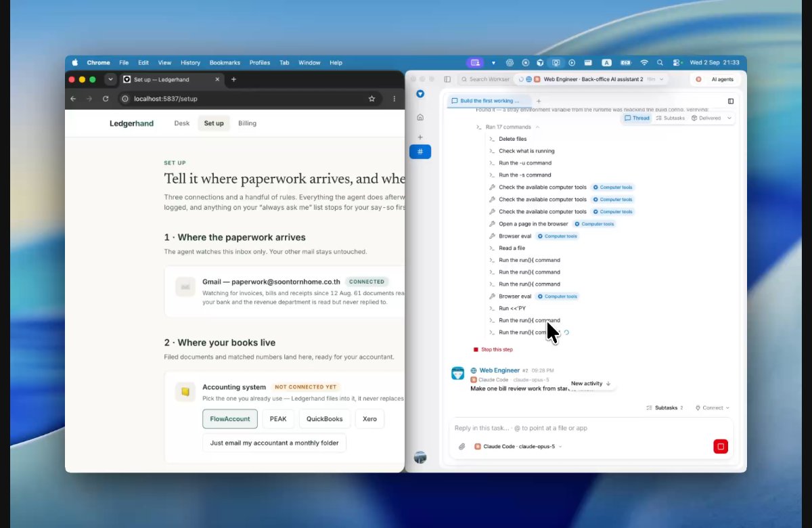Open macOS Control Center icon
Image resolution: width=812 pixels, height=528 pixels.
point(676,63)
